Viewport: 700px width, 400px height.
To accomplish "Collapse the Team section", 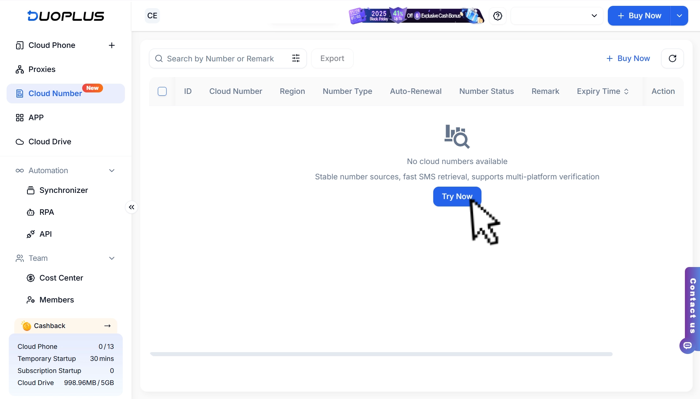I will [x=111, y=258].
